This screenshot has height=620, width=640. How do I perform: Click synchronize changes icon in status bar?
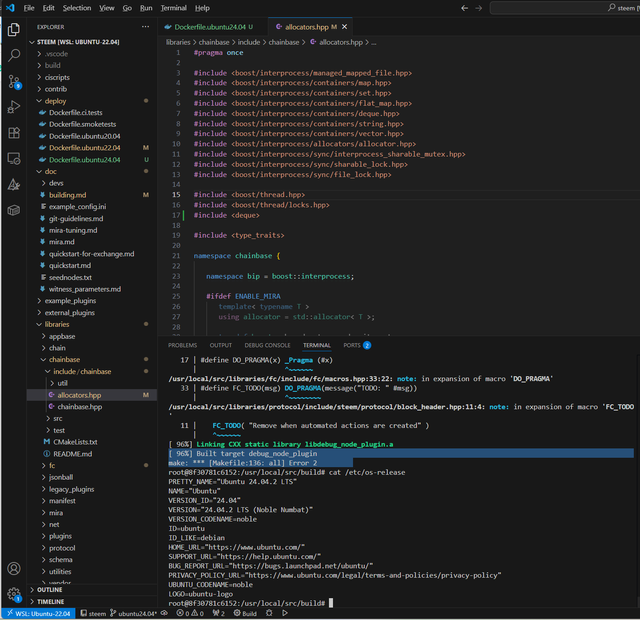pyautogui.click(x=164, y=613)
